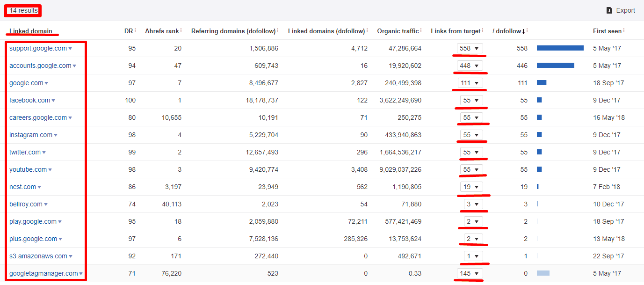Open the caret menu next to twitter.com
Screen dimensions: 644x285
[x=44, y=153]
